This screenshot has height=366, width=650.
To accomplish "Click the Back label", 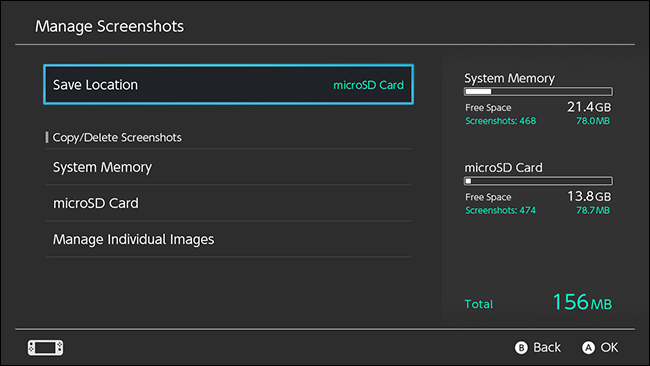I will click(547, 347).
